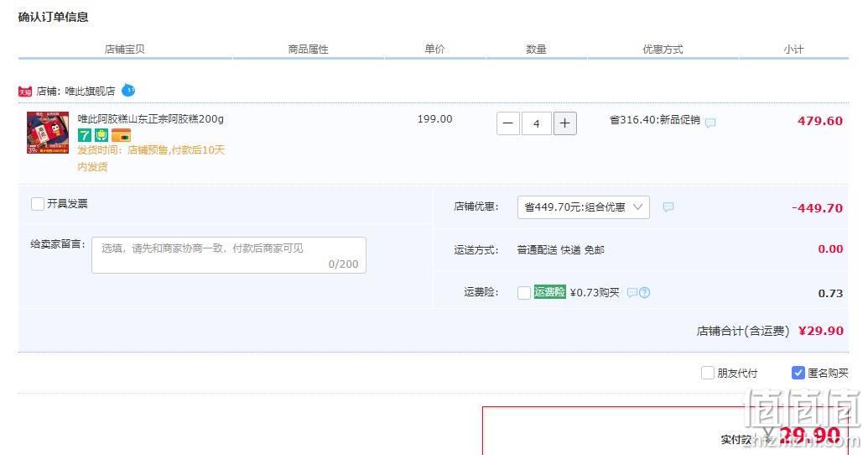
Task: Click the green 7-day return badge
Action: pyautogui.click(x=84, y=134)
